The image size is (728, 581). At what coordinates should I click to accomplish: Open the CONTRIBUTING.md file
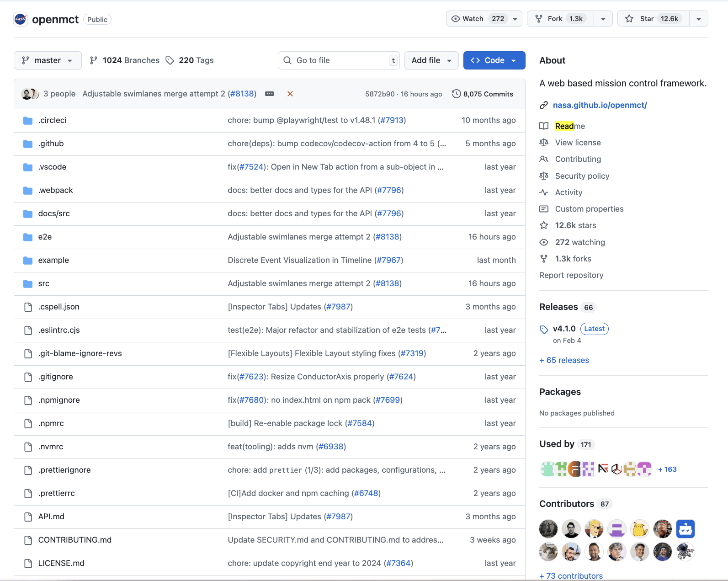(75, 540)
